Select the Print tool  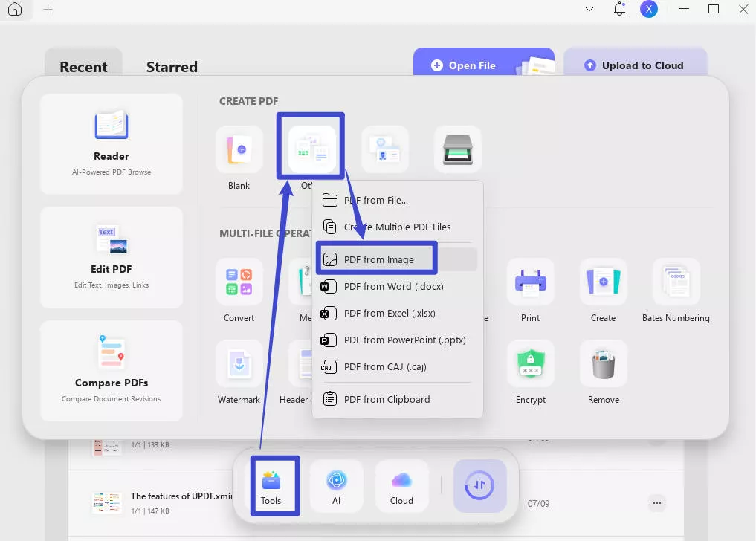pos(530,282)
